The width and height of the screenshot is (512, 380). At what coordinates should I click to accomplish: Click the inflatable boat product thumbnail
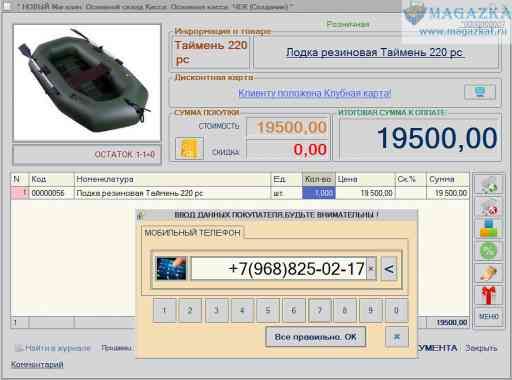[87, 83]
